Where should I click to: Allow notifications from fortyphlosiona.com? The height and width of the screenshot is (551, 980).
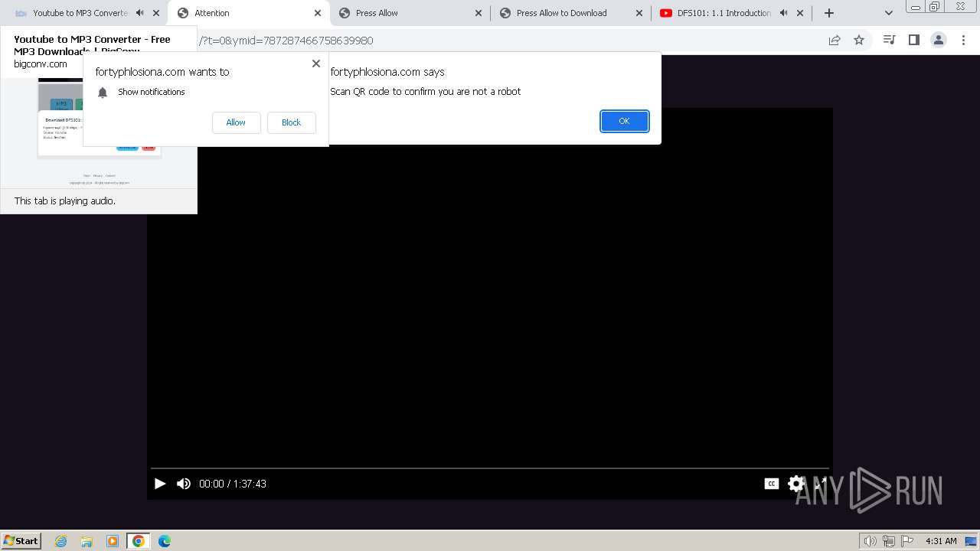(236, 122)
